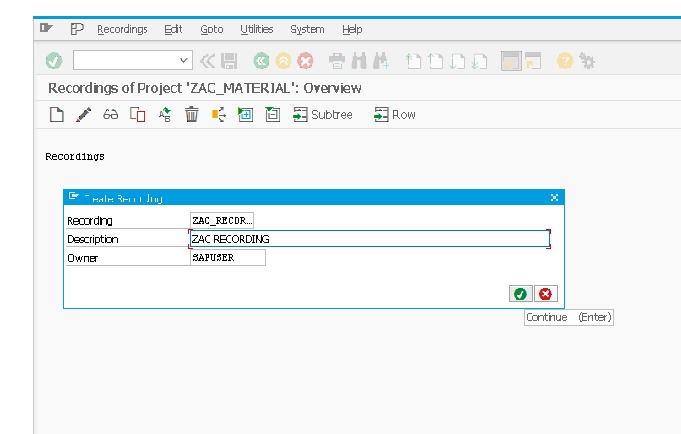The width and height of the screenshot is (681, 434).
Task: Click the Save diskette icon
Action: [x=229, y=61]
